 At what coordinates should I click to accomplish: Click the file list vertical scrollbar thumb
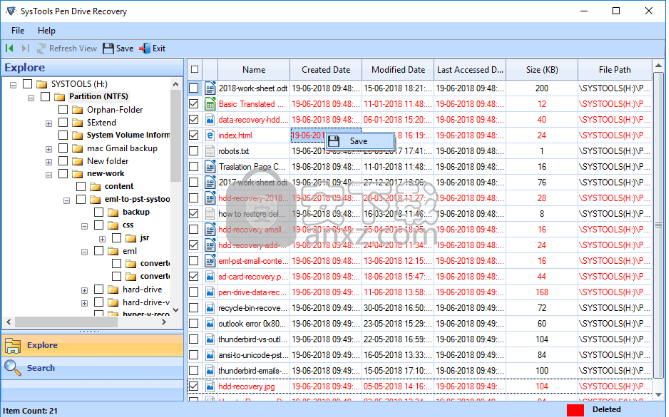[658, 225]
